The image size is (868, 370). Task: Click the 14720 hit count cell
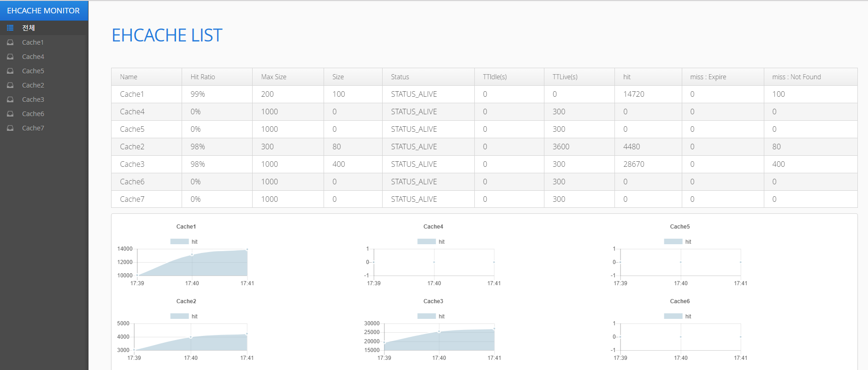tap(648, 94)
